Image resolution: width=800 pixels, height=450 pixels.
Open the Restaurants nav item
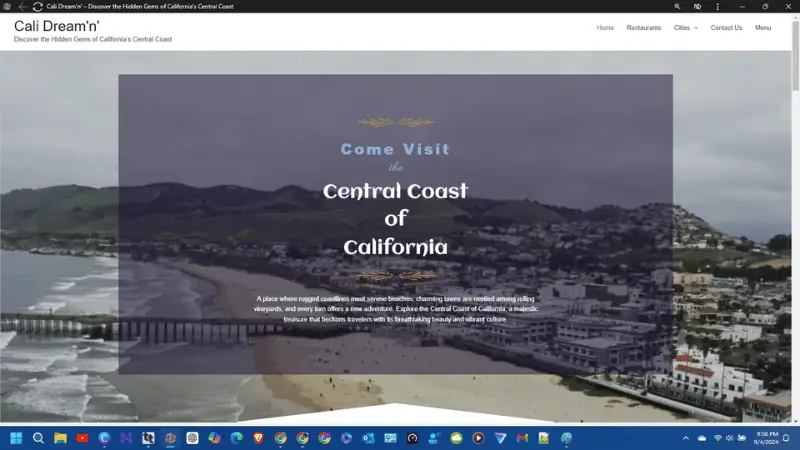pos(643,28)
